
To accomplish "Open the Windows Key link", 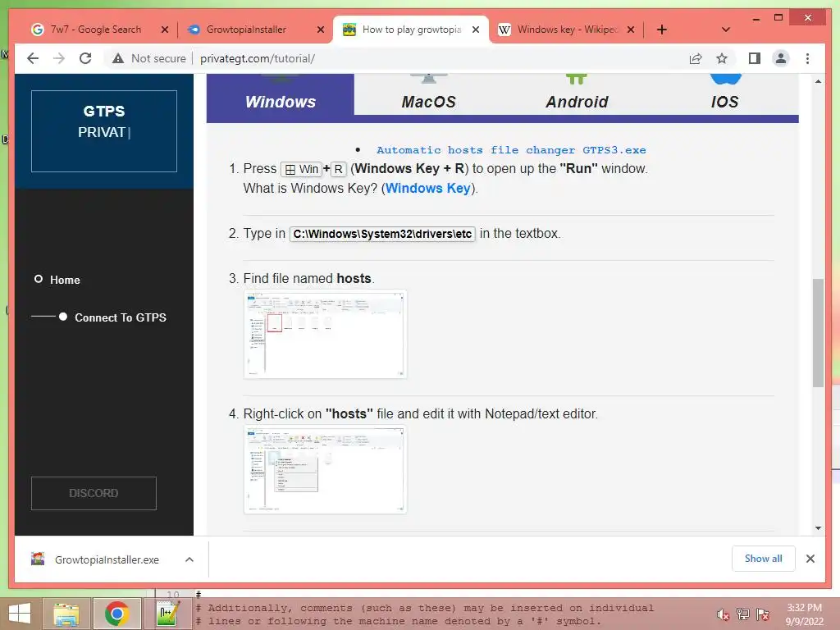I will tap(428, 188).
